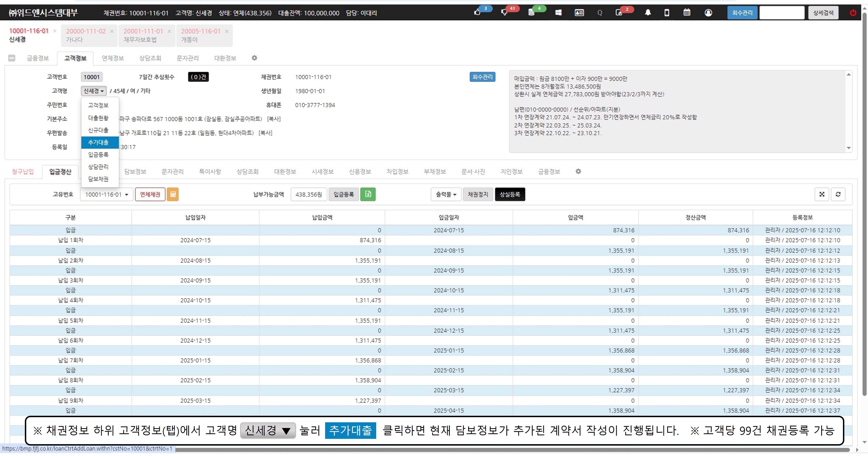Toggle the collapse box left of 금융정보 tab
Viewport: 868px width, 456px height.
pos(12,58)
